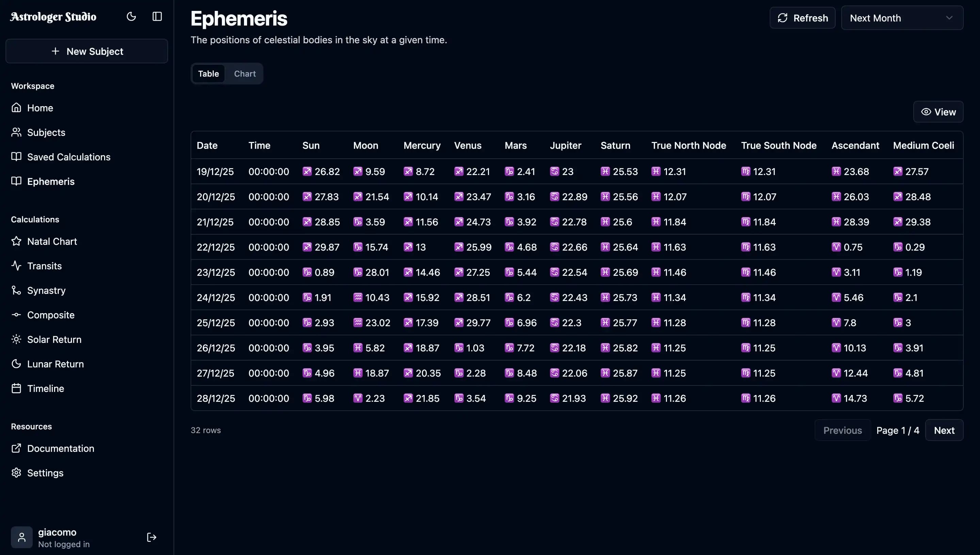Toggle dark mode with the moon icon
Viewport: 980px width, 555px height.
point(131,16)
